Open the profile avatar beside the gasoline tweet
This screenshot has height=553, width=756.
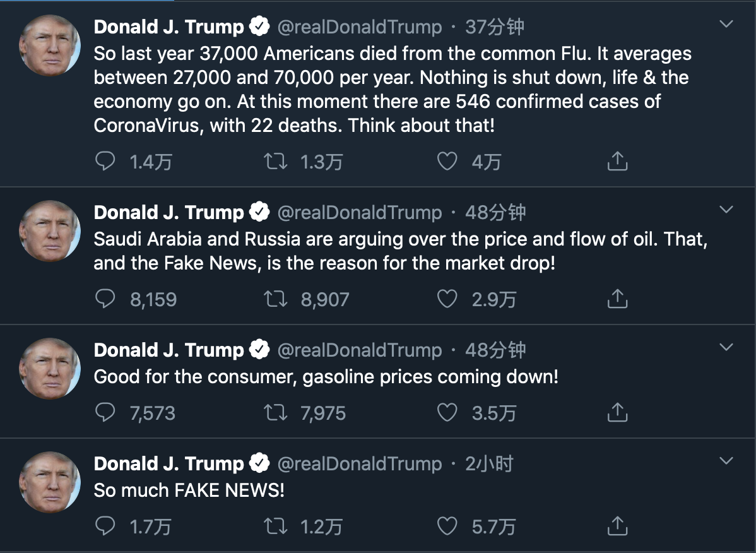coord(50,369)
